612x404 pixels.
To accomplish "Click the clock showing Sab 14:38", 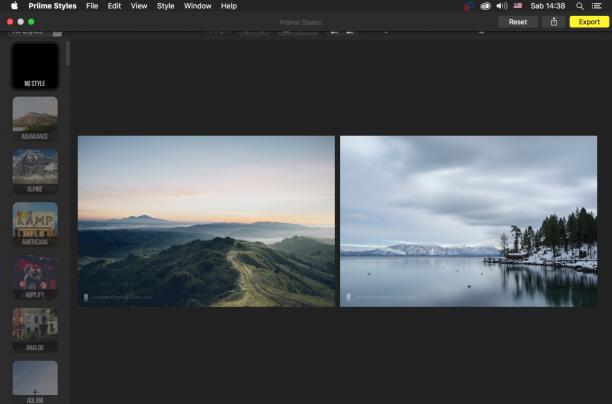I will 548,6.
